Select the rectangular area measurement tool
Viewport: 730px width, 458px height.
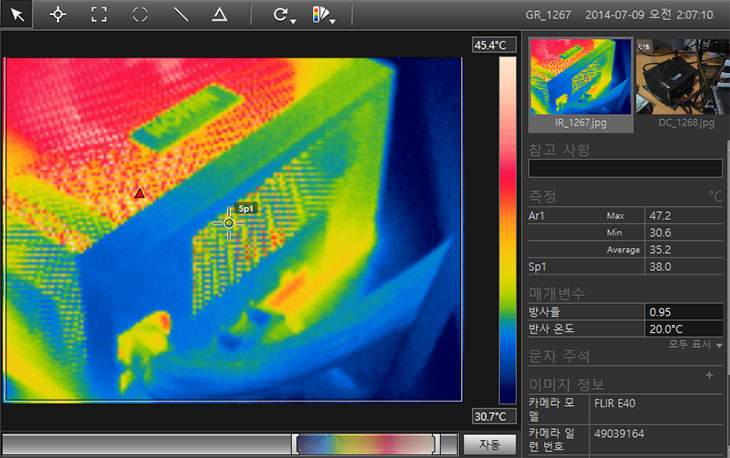coord(99,14)
